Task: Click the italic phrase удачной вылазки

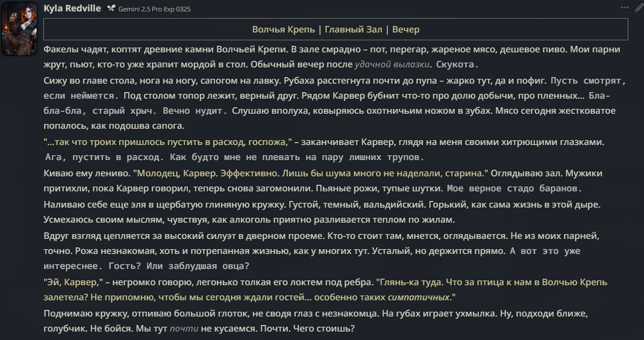Action: click(392, 64)
